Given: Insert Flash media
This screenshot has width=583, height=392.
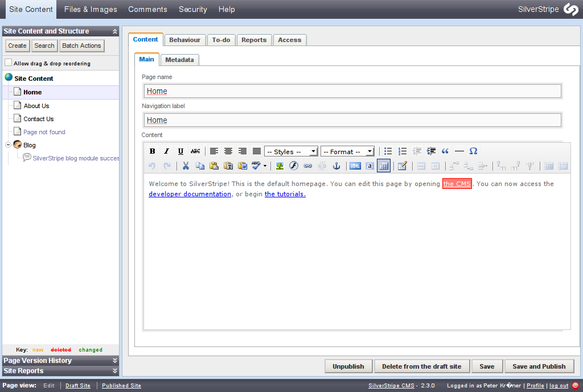Looking at the screenshot, I should pos(294,166).
